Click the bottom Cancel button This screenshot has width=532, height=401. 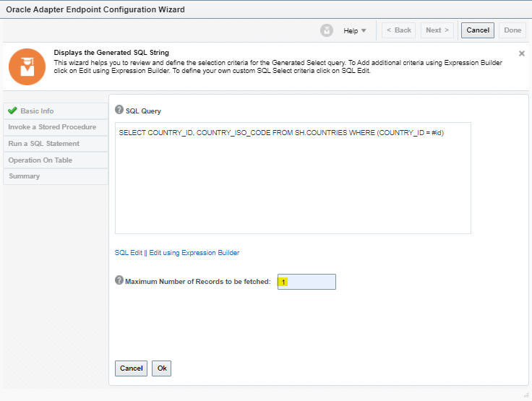[x=131, y=368]
